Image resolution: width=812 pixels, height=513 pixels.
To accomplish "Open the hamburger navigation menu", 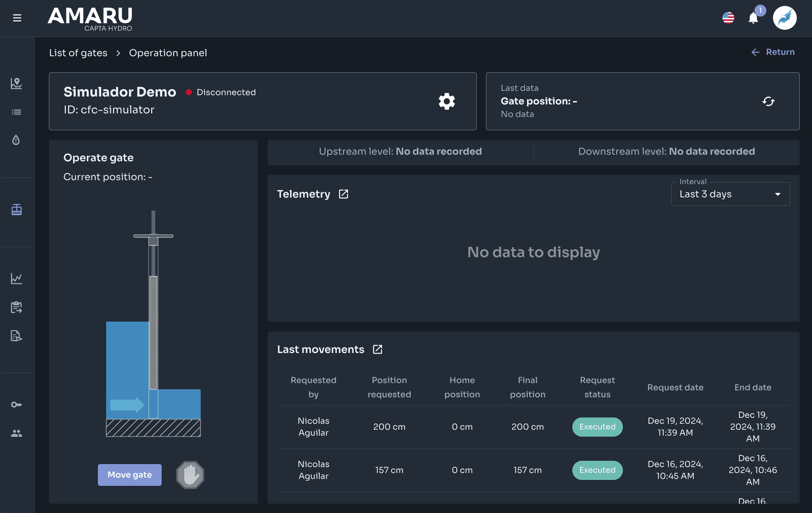I will pos(17,18).
